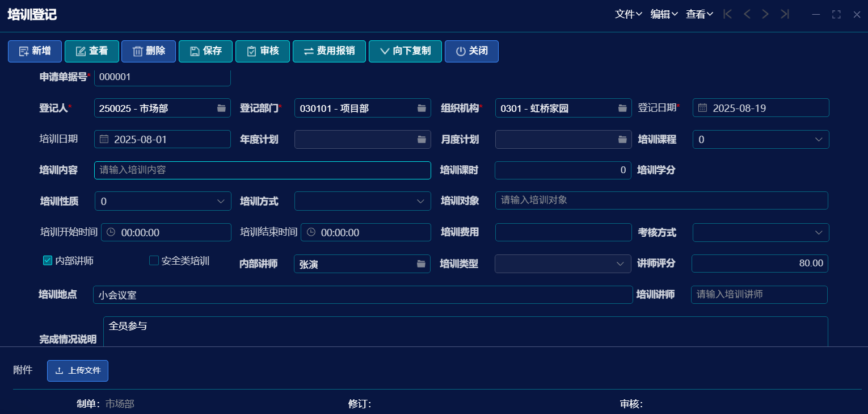Open calendar icon for 登记日期

pos(702,108)
